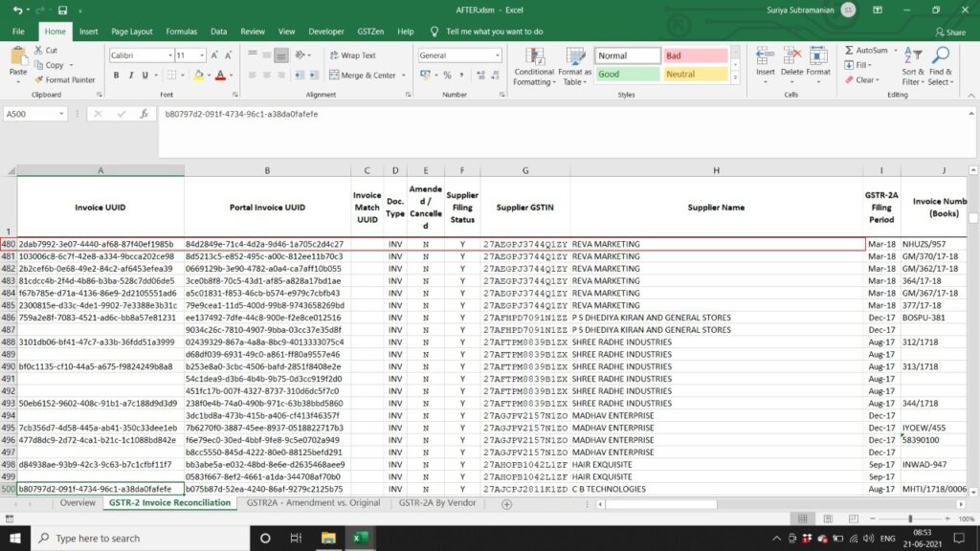Toggle align text right
This screenshot has width=980, height=551.
280,76
